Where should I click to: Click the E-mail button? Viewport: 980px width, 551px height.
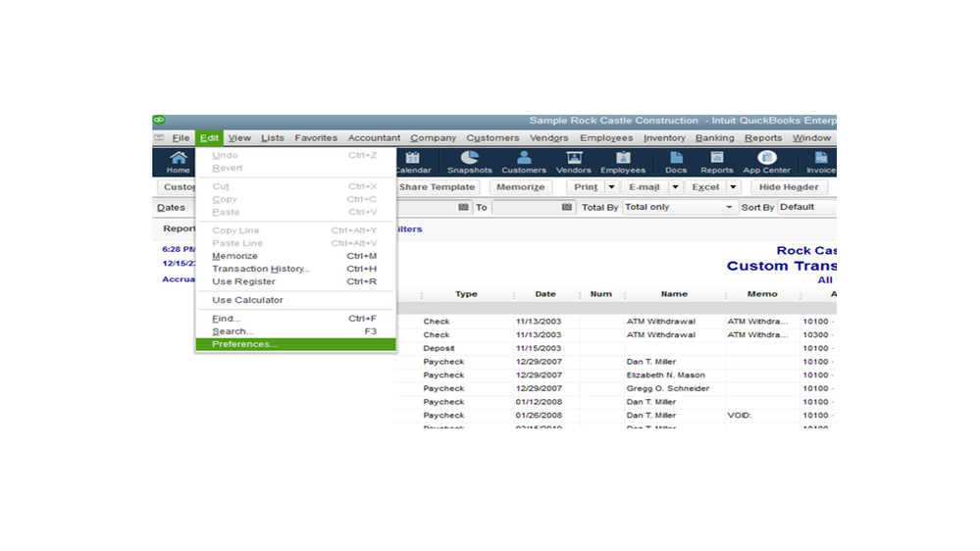(645, 187)
